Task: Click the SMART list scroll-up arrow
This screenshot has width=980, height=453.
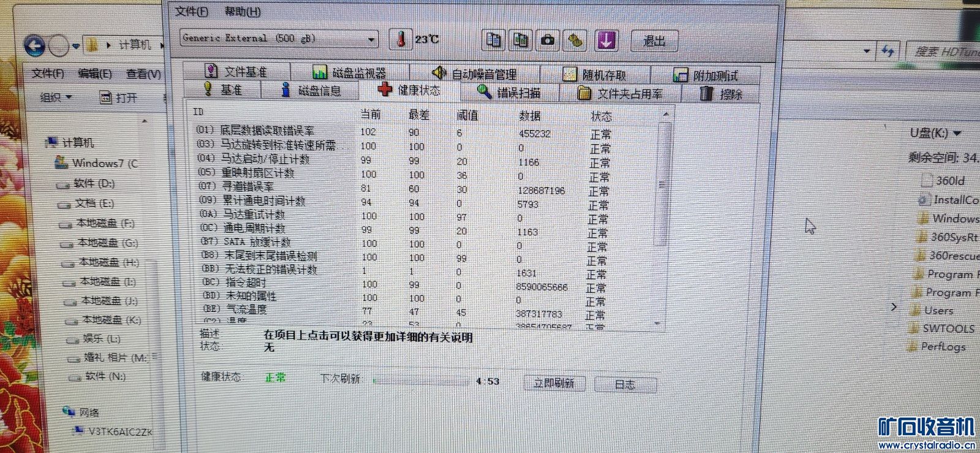Action: pos(665,115)
